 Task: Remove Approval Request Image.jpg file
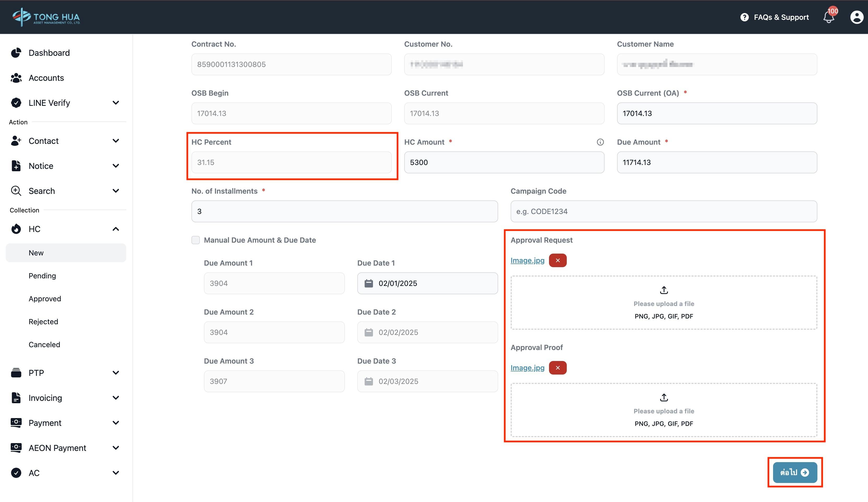tap(558, 261)
